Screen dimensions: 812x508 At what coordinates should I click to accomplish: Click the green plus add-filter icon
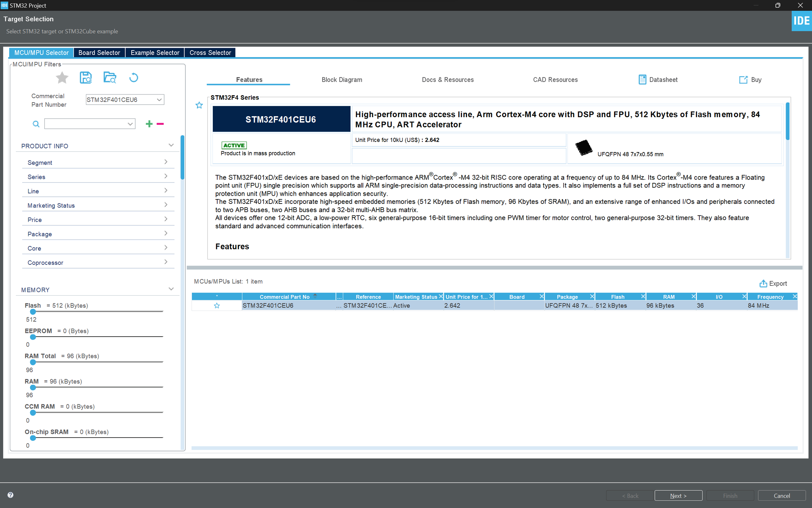149,124
